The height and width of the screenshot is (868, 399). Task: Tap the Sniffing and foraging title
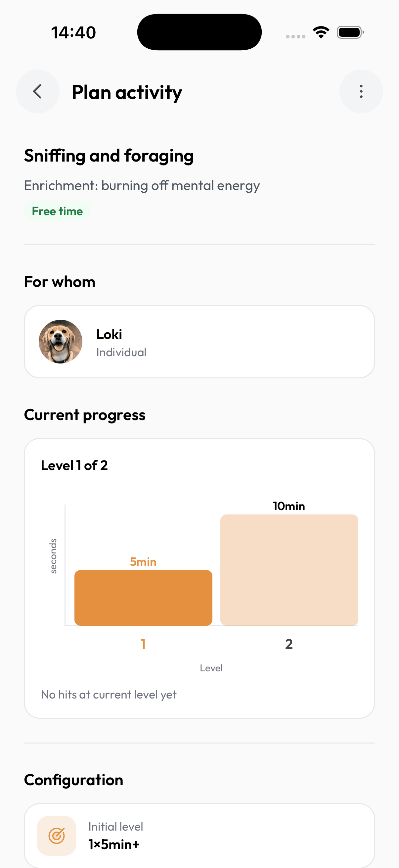[x=109, y=156]
